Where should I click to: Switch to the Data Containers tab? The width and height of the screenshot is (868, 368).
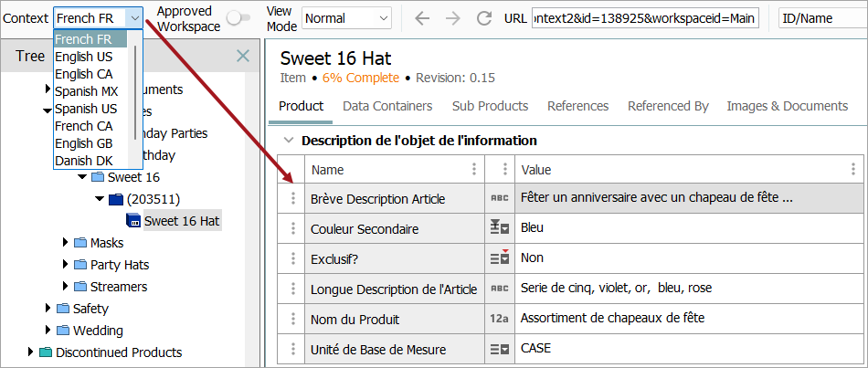click(x=387, y=106)
